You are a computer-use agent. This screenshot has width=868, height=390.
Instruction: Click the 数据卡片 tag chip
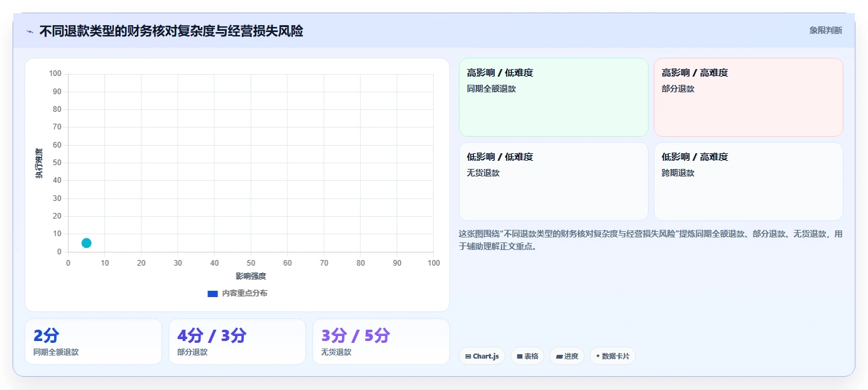click(x=612, y=356)
